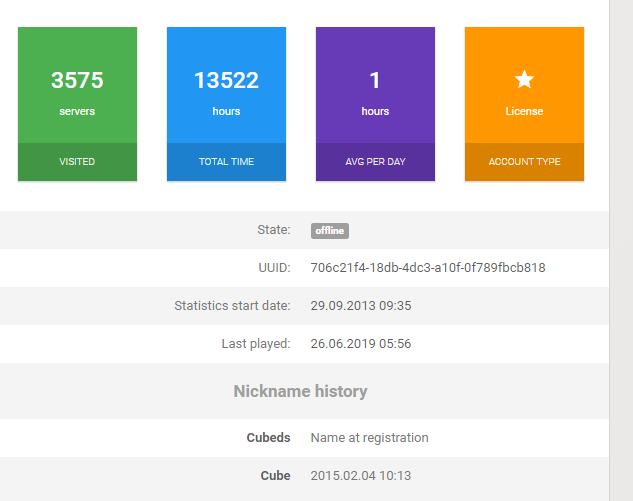Click the star License icon
The height and width of the screenshot is (501, 633).
pyautogui.click(x=524, y=80)
